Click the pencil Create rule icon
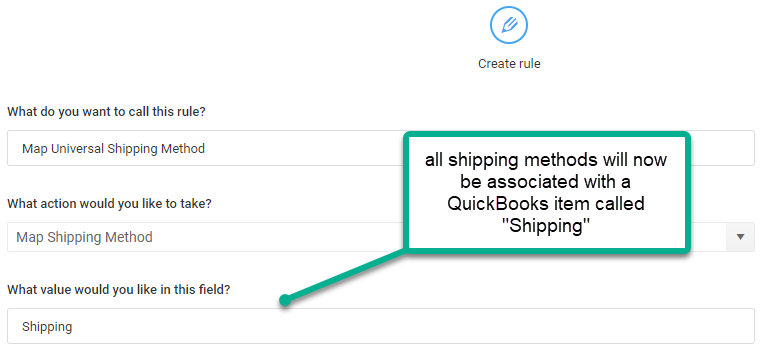This screenshot has width=765, height=363. click(509, 24)
